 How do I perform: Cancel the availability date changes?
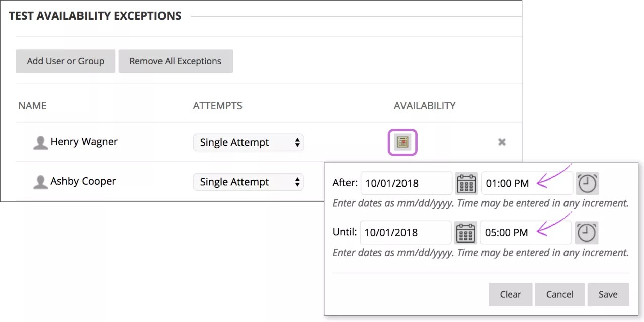tap(559, 294)
